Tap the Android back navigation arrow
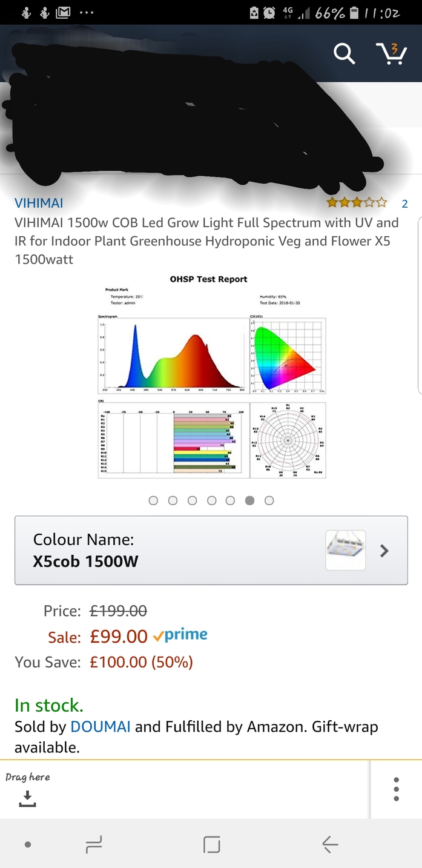This screenshot has height=868, width=422. coord(329,844)
